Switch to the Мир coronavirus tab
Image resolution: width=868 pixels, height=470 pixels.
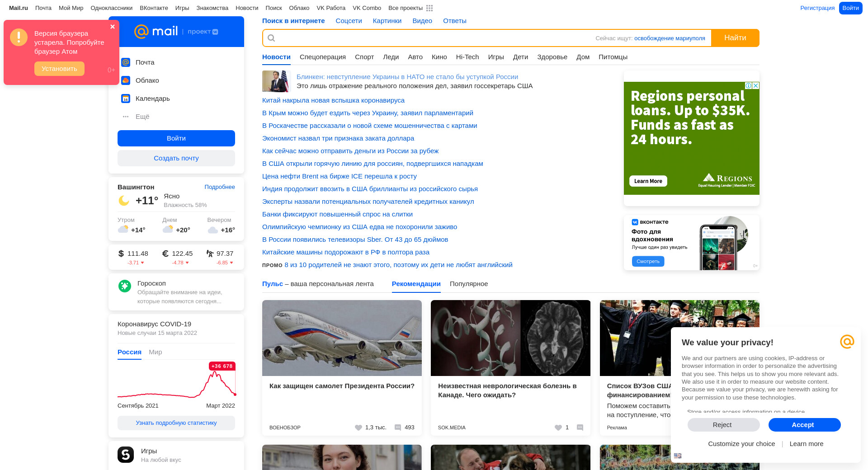pos(155,352)
